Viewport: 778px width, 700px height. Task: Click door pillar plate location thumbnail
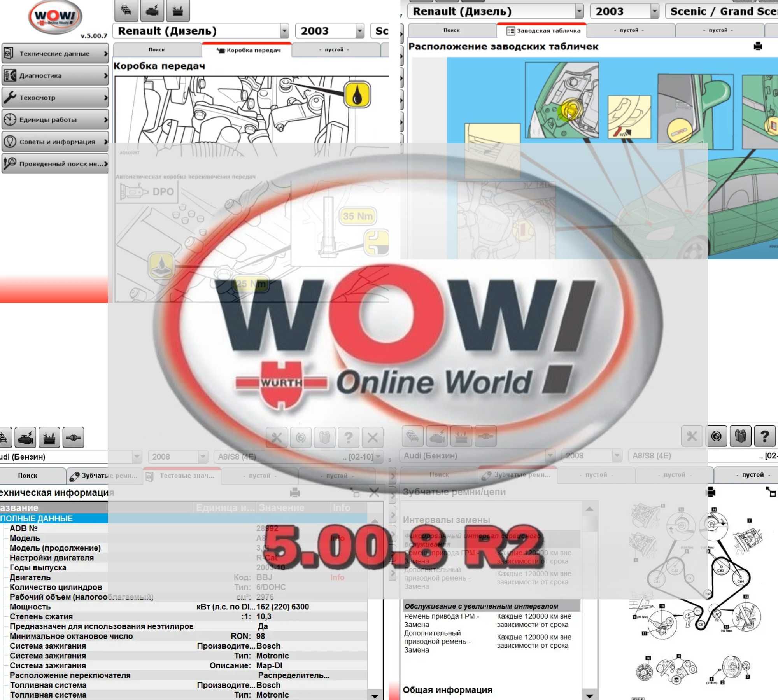coord(696,111)
